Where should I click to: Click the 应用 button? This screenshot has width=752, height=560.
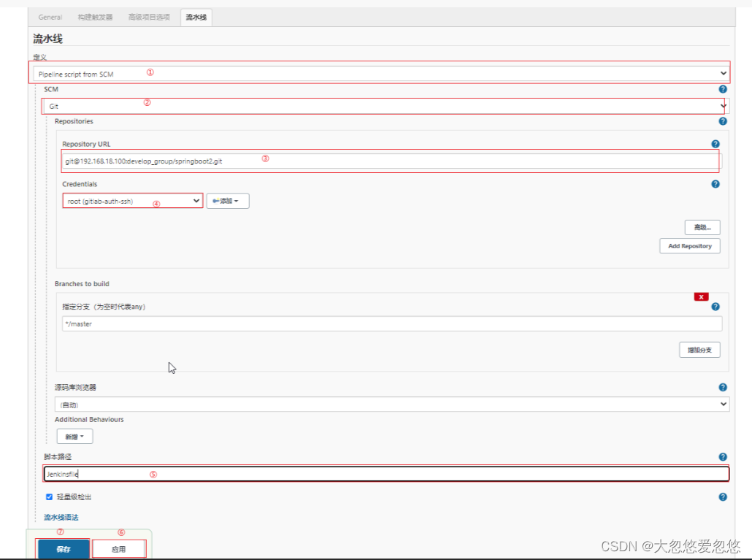coord(118,549)
